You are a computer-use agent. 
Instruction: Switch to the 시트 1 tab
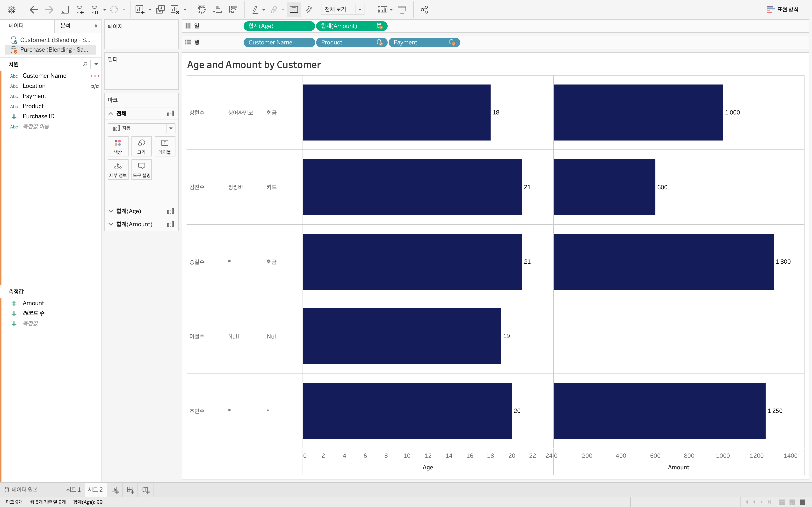point(73,490)
